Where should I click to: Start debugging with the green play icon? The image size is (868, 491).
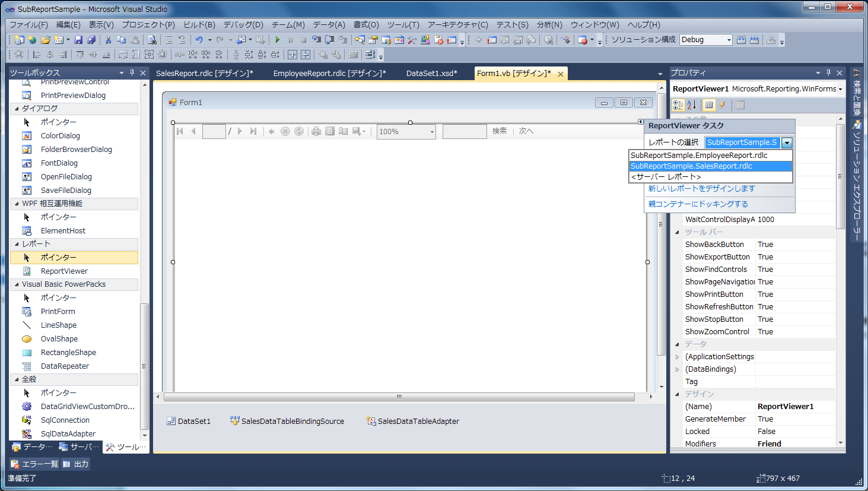click(x=277, y=40)
